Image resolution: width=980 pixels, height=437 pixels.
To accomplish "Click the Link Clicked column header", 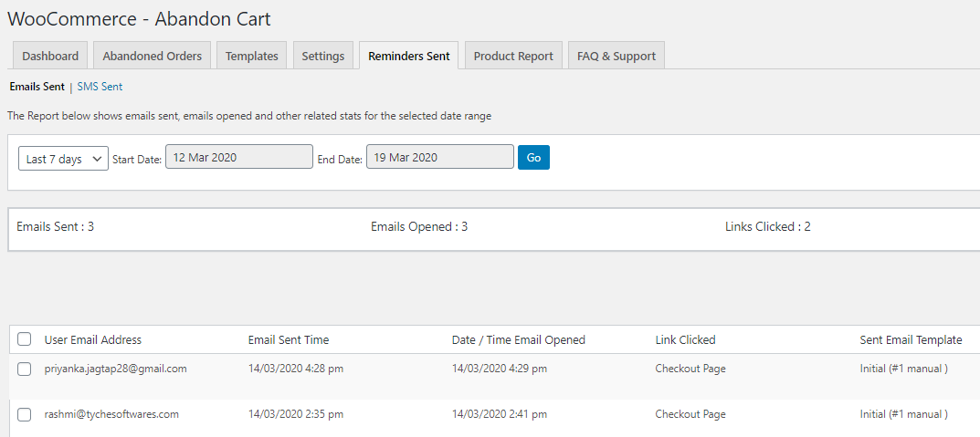I will [685, 339].
